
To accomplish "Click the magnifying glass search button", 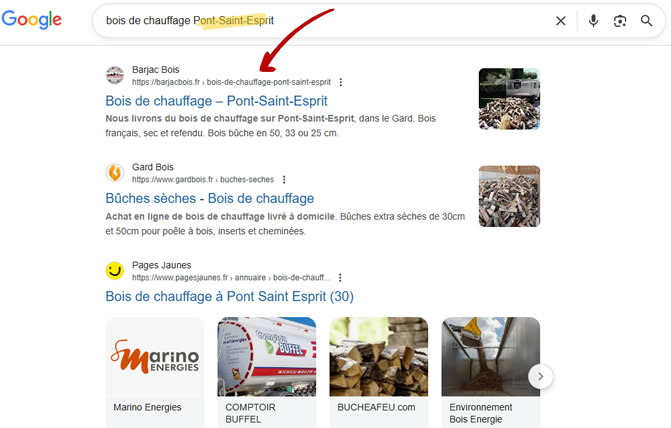I will pyautogui.click(x=646, y=21).
